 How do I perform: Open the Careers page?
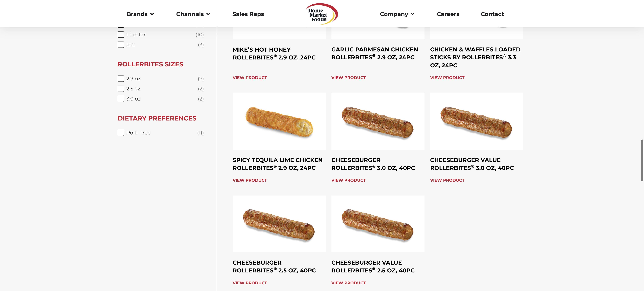coord(448,14)
